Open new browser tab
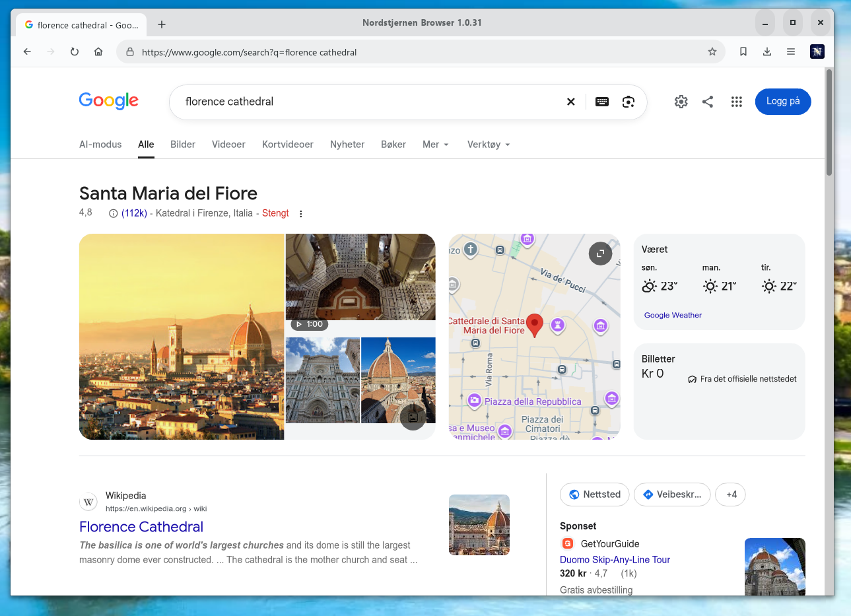 tap(162, 24)
